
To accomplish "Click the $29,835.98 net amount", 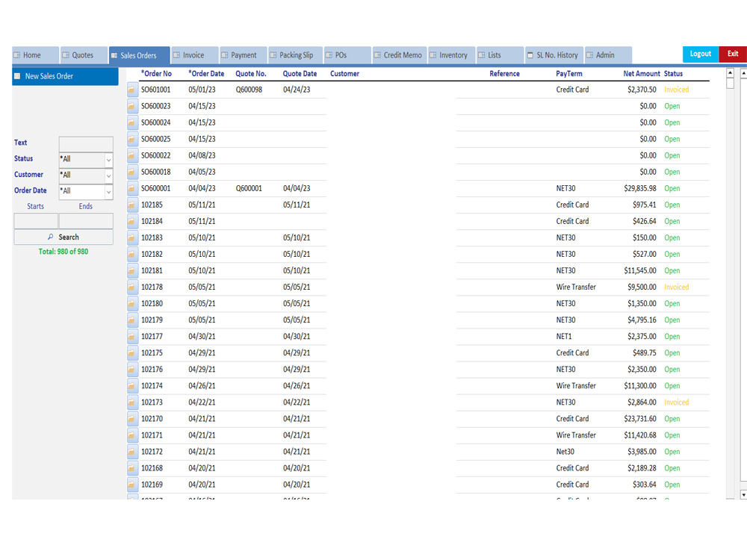I will (x=640, y=189).
